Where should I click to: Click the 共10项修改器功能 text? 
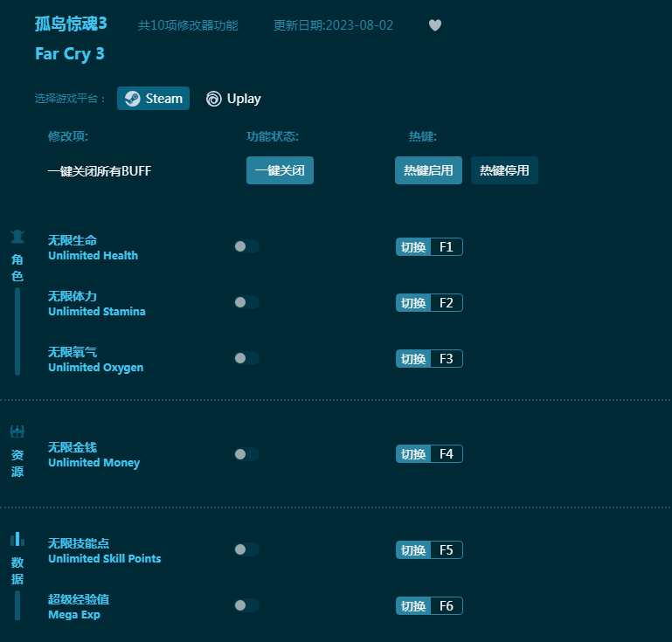coord(188,25)
